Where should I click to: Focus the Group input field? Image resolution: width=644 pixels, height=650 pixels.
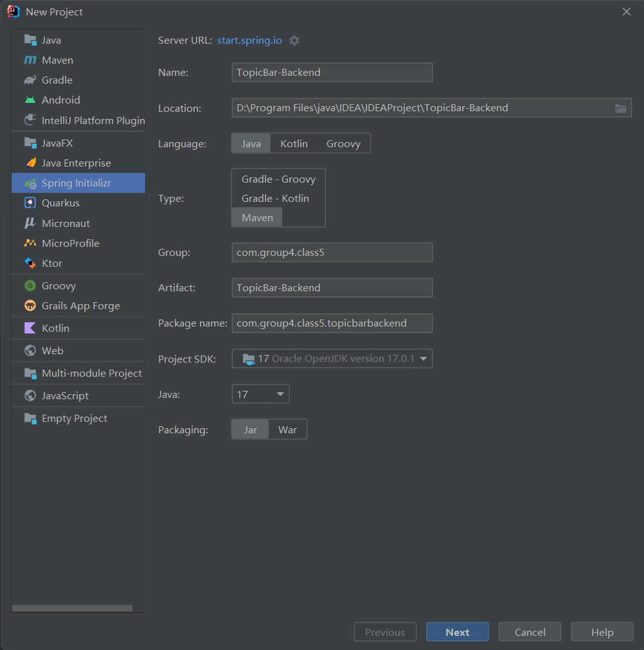coord(332,253)
